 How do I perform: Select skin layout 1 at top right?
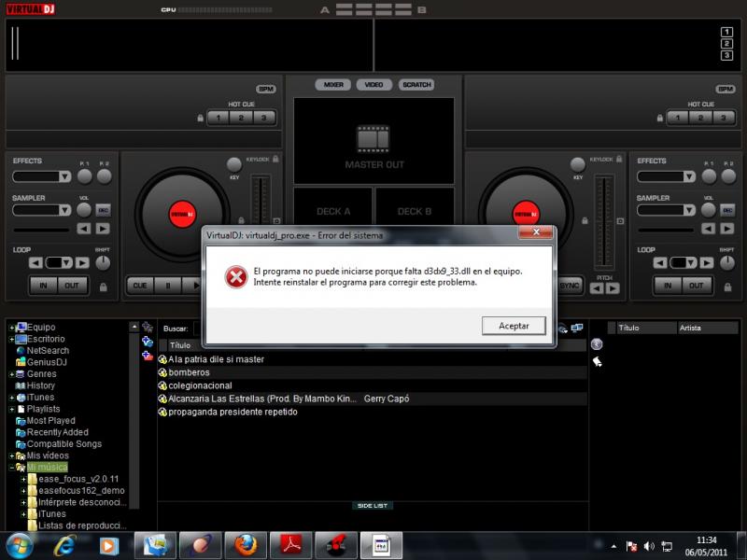(726, 32)
